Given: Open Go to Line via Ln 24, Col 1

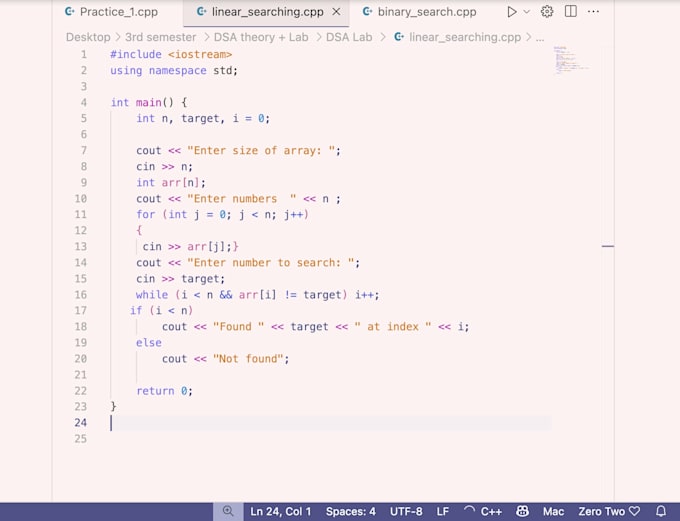Looking at the screenshot, I should point(281,511).
